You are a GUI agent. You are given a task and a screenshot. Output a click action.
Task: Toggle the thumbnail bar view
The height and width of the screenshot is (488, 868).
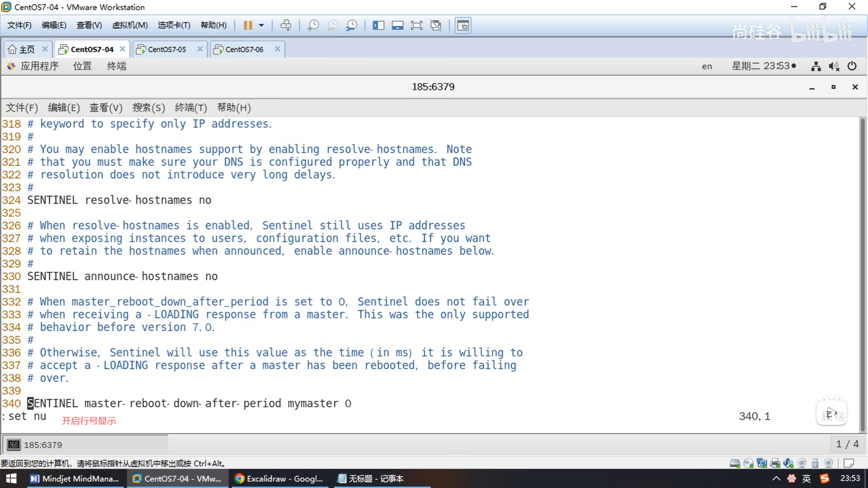397,25
